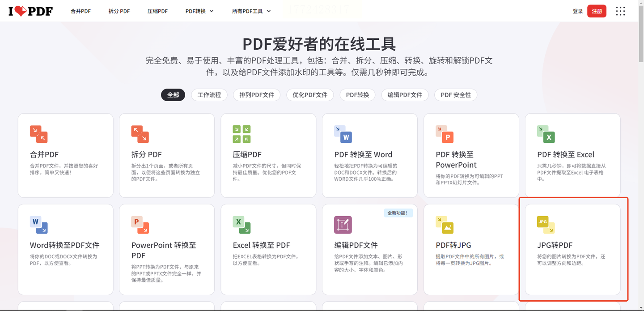Image resolution: width=644 pixels, height=311 pixels.
Task: Open the PDF 转换至 Word tool icon
Action: pyautogui.click(x=343, y=134)
